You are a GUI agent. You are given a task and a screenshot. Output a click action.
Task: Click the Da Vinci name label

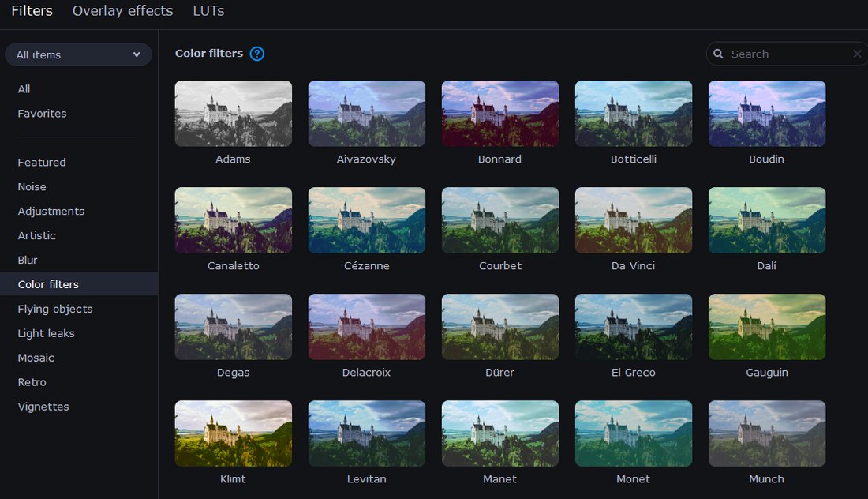point(634,266)
